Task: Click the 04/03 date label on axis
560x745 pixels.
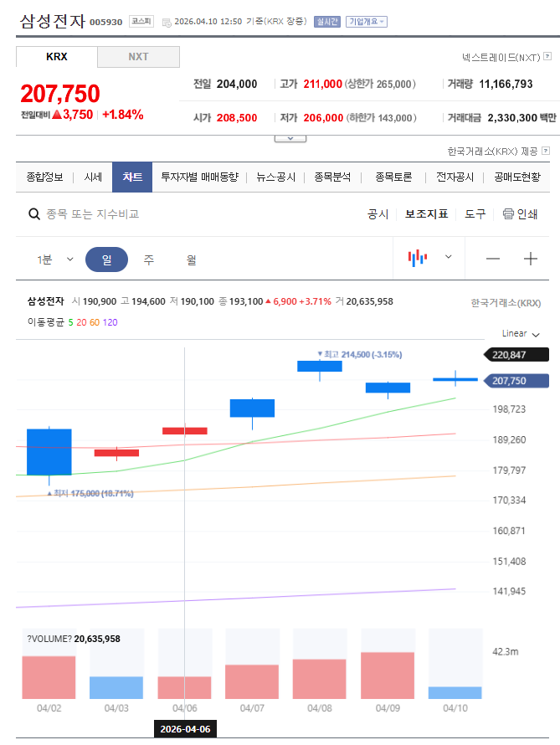Action: tap(116, 708)
